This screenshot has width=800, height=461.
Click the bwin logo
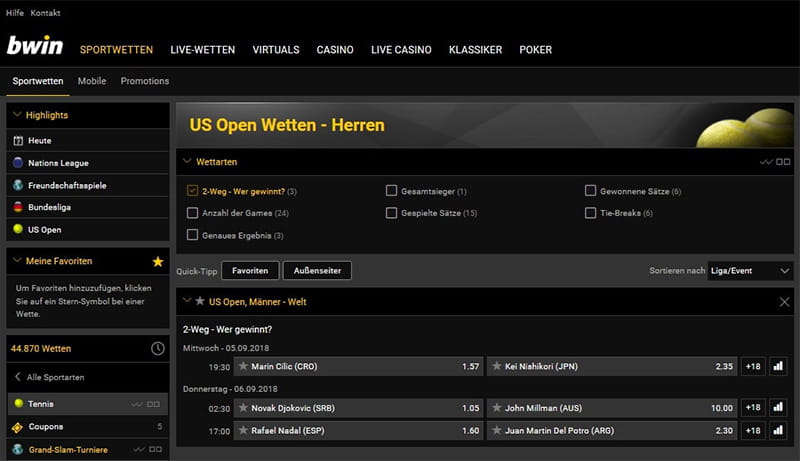point(35,46)
